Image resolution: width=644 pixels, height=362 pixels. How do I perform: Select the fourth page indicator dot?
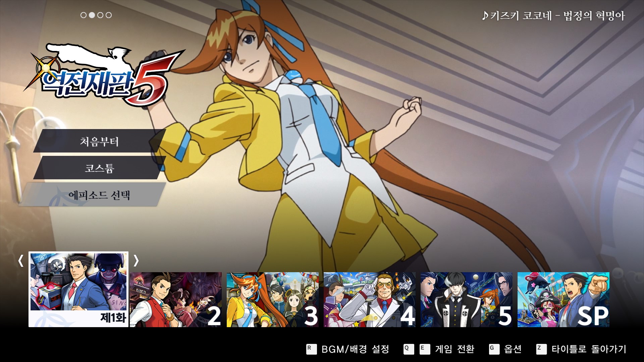coord(108,15)
